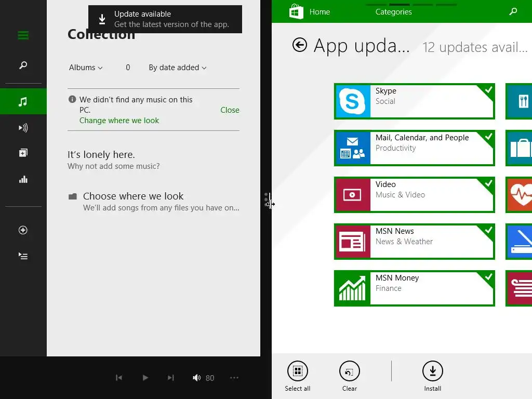This screenshot has height=399, width=532.
Task: Skip to next track
Action: 170,378
